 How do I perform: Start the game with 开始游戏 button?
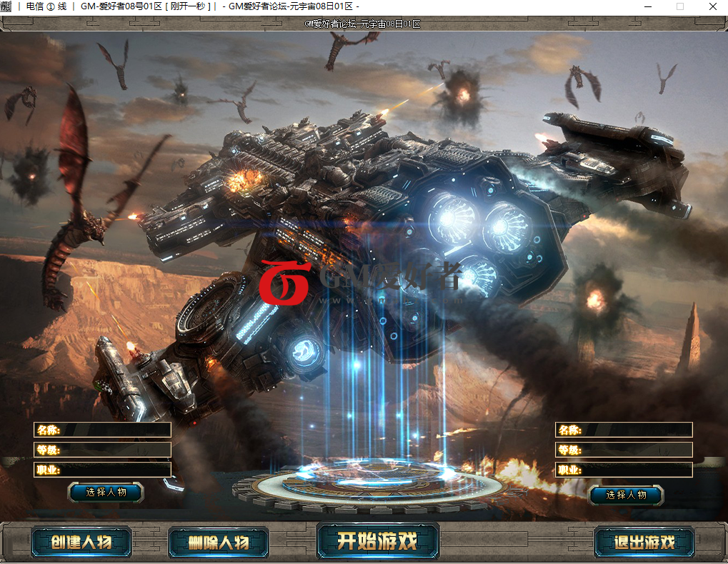click(x=377, y=541)
